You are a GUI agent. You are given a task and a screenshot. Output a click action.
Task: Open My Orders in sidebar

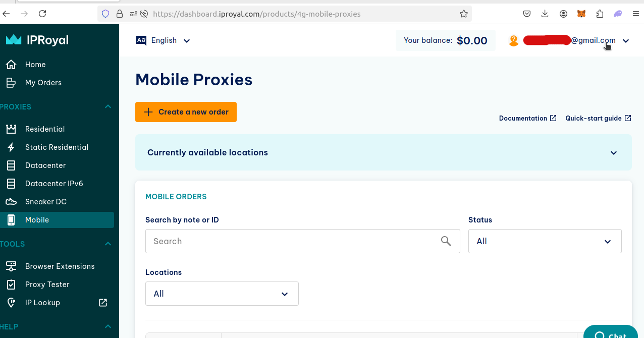pos(43,83)
